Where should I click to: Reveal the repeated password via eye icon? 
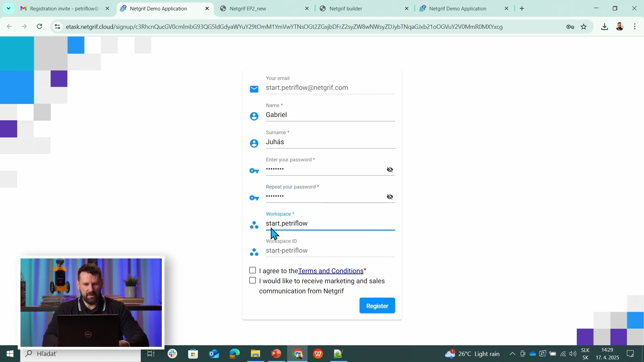coord(390,197)
